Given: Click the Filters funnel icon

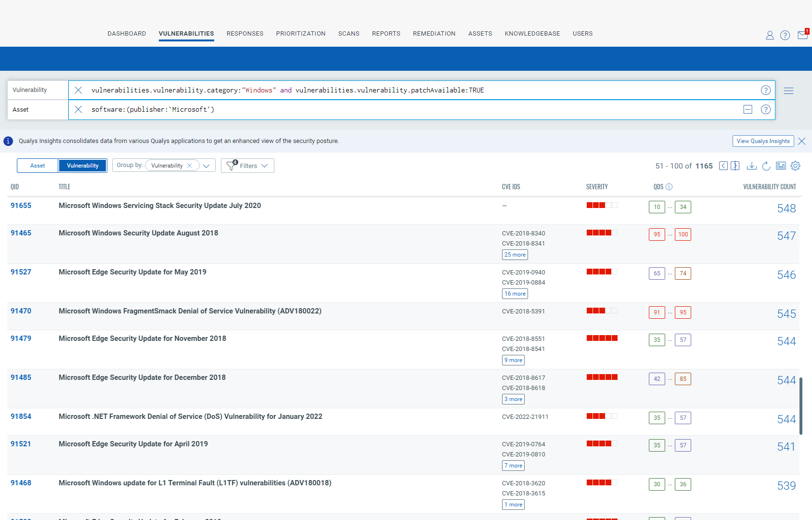Looking at the screenshot, I should 232,165.
